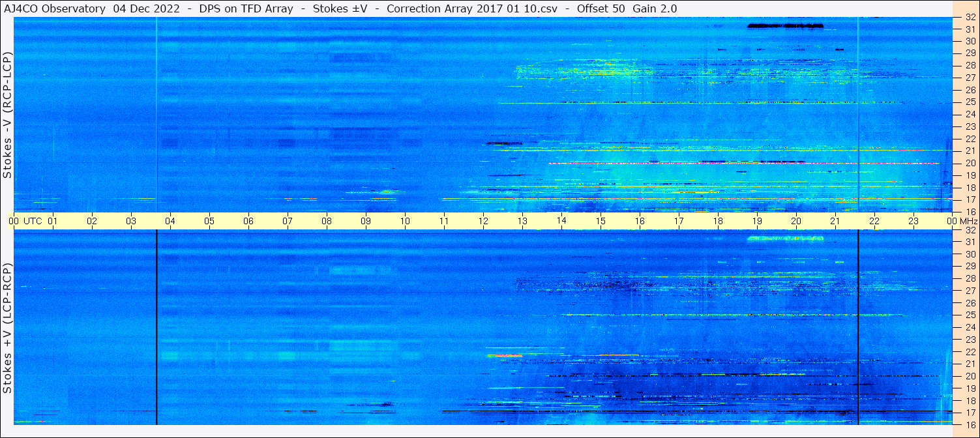Image resolution: width=980 pixels, height=438 pixels.
Task: Click the 'Gain 2.0' value in header
Action: (655, 8)
